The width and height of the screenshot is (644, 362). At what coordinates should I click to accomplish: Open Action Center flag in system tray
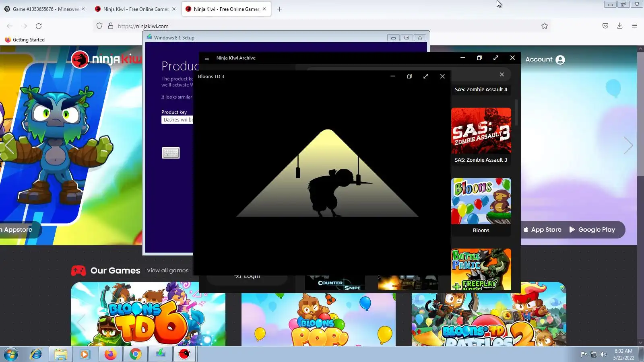[x=584, y=354]
